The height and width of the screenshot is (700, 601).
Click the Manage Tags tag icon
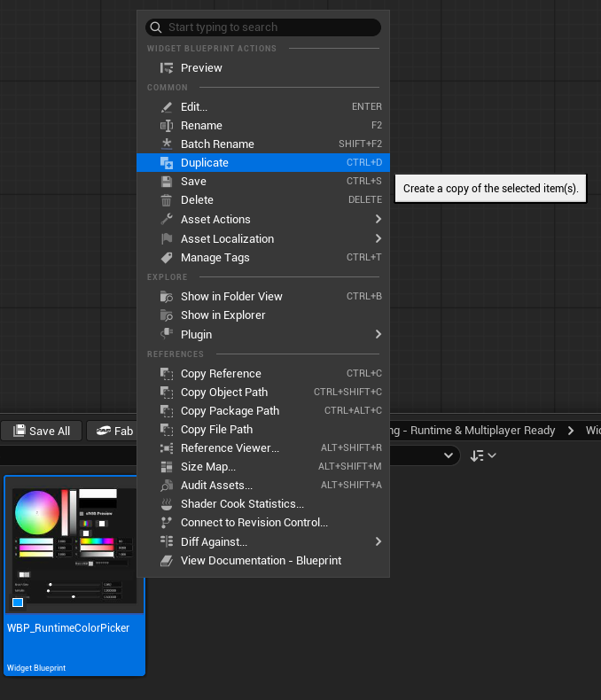point(167,258)
